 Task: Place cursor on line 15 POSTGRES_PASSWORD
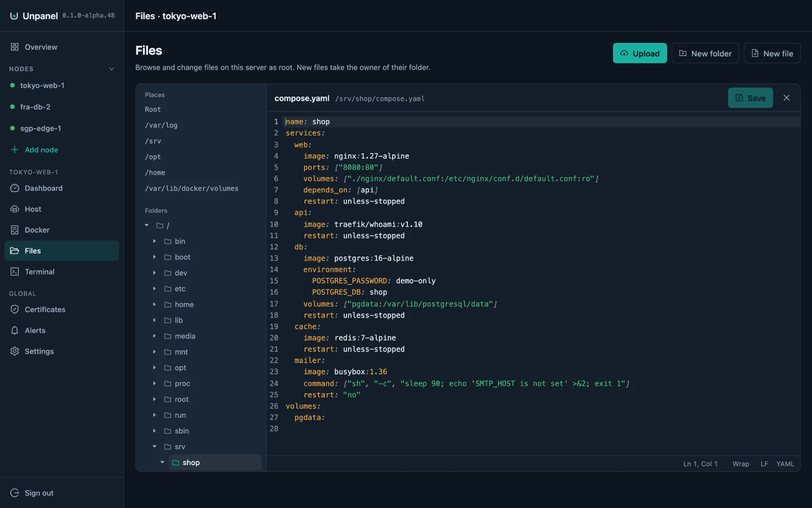[x=350, y=281]
